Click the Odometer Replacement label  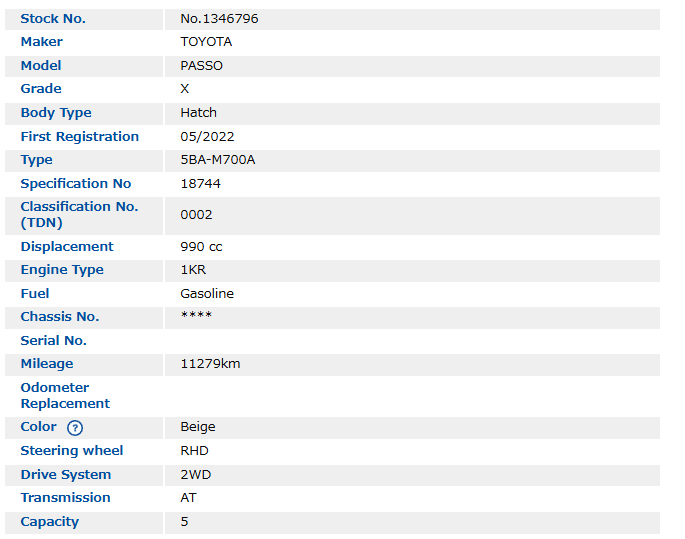point(65,396)
